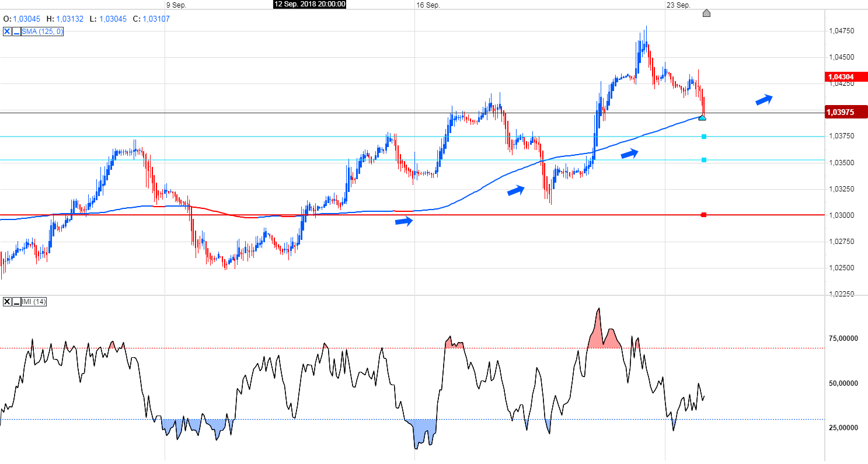868x464 pixels.
Task: Click the rightmost blue arrow near the price axis
Action: coord(763,99)
